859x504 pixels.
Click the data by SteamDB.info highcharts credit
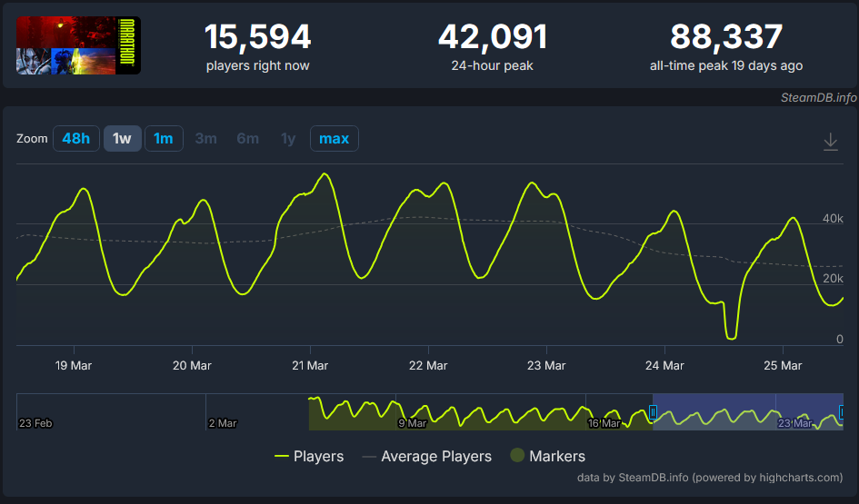710,477
